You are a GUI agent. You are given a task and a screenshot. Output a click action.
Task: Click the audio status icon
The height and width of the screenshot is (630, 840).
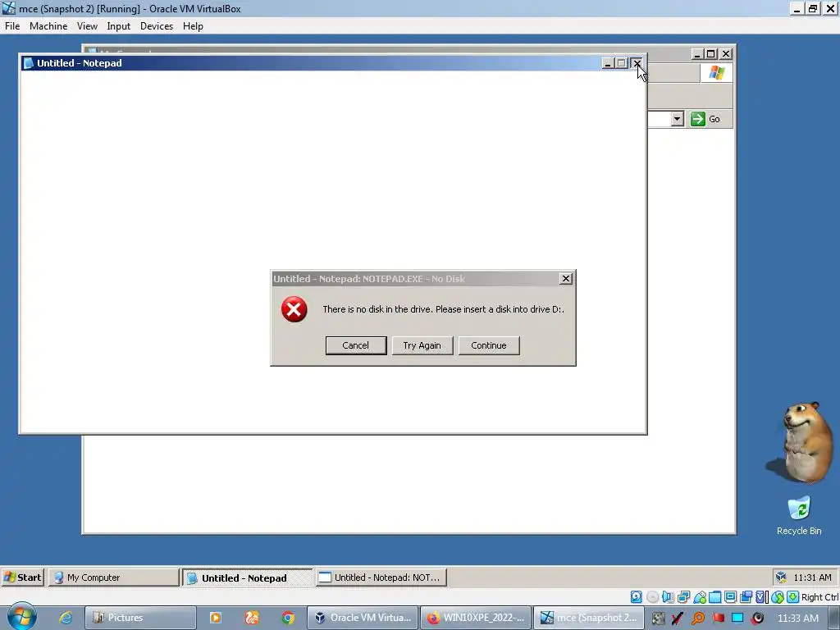668,597
